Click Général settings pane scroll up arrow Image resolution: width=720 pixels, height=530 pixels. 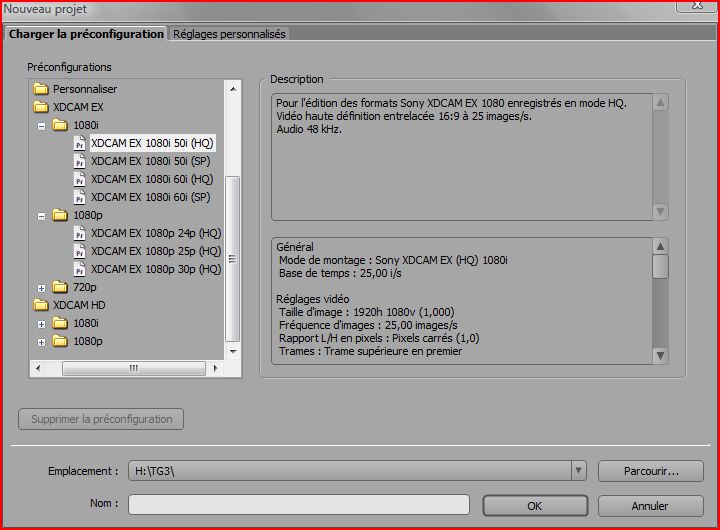click(x=660, y=246)
